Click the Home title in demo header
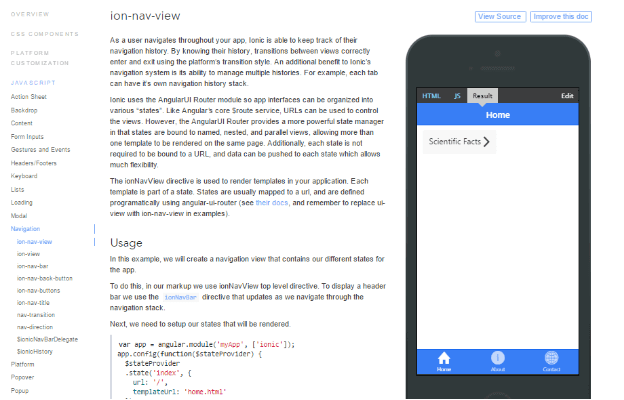This screenshot has height=400, width=624. pyautogui.click(x=497, y=115)
